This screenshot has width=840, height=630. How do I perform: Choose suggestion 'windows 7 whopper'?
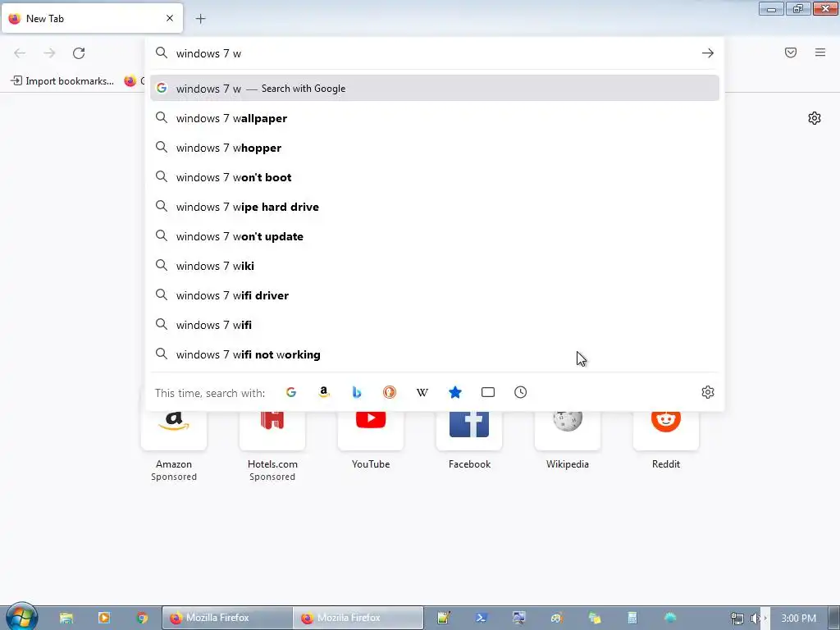[435, 148]
